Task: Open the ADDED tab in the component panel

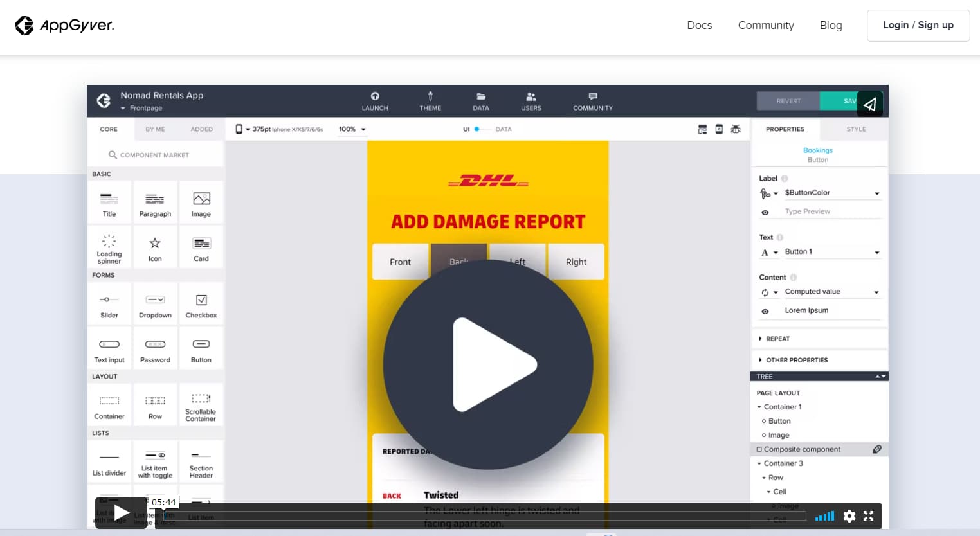Action: point(201,129)
